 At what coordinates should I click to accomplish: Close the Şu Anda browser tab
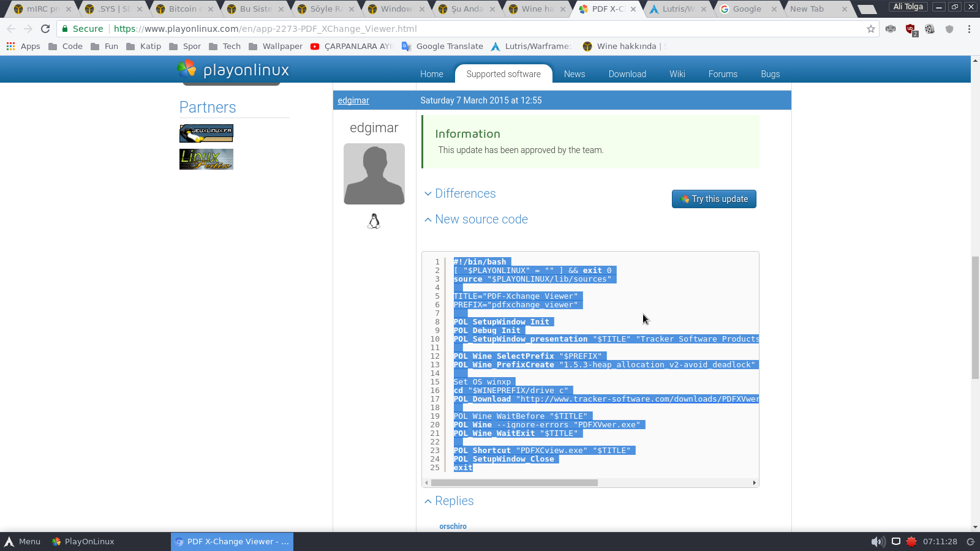pyautogui.click(x=492, y=9)
